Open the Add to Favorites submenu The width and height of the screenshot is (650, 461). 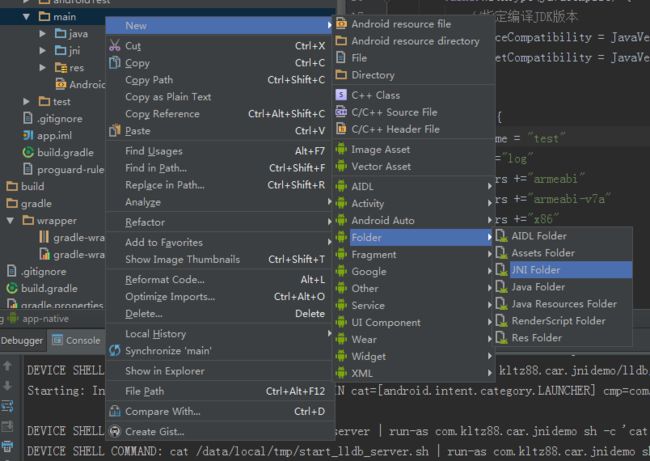click(x=220, y=242)
